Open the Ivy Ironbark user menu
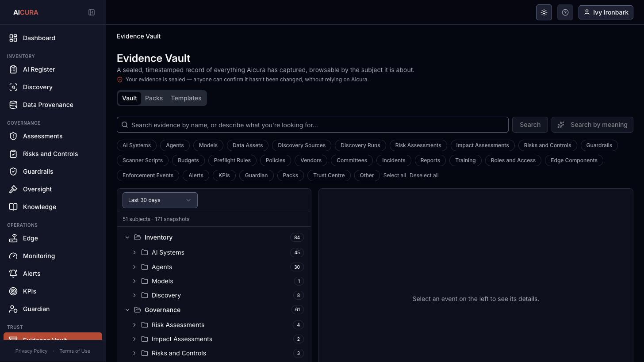644x362 pixels. 606,12
